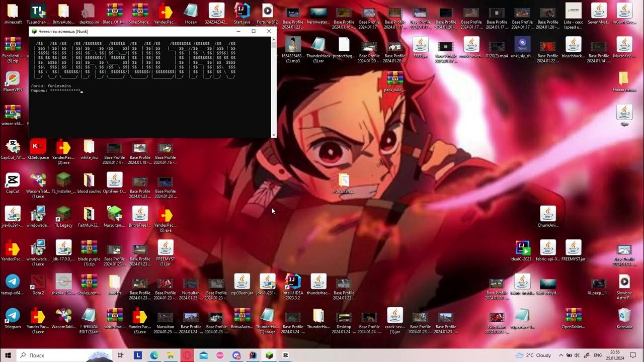Open Microsoft Edge from the taskbar
644x362 pixels.
pyautogui.click(x=154, y=355)
